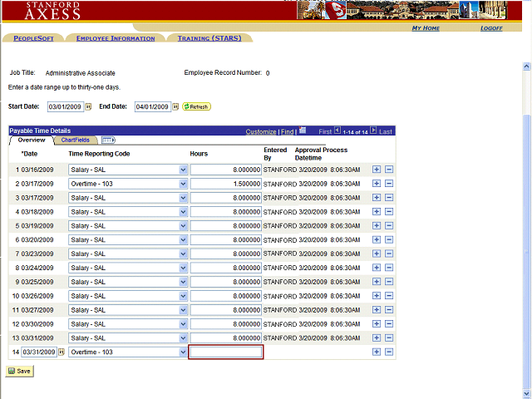
Task: Click the Customize link
Action: pos(261,131)
